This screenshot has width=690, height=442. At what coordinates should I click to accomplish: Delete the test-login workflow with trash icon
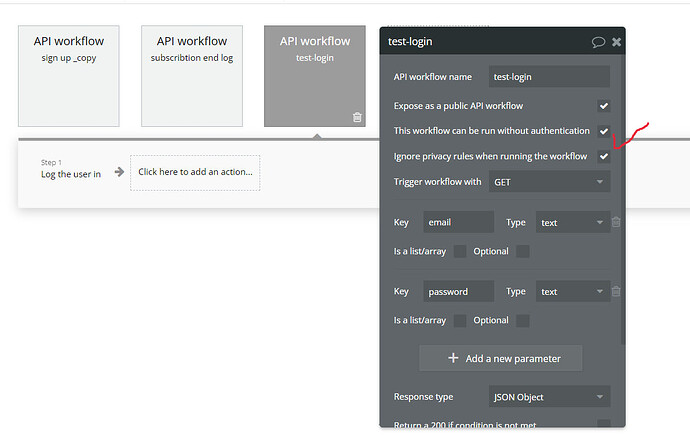point(357,117)
